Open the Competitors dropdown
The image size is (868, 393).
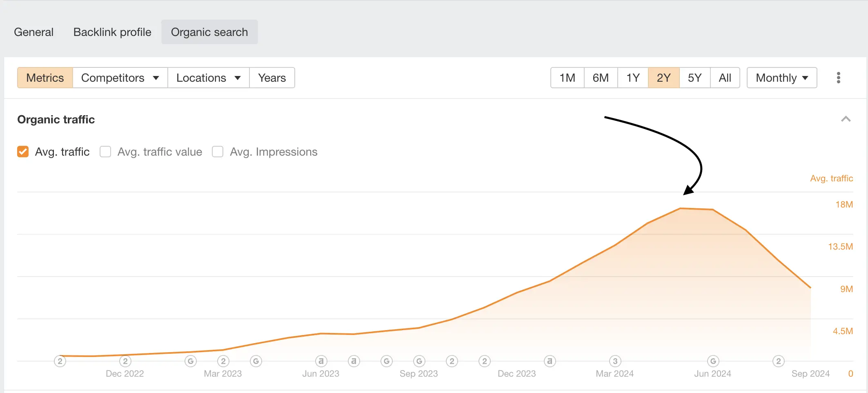pos(120,78)
